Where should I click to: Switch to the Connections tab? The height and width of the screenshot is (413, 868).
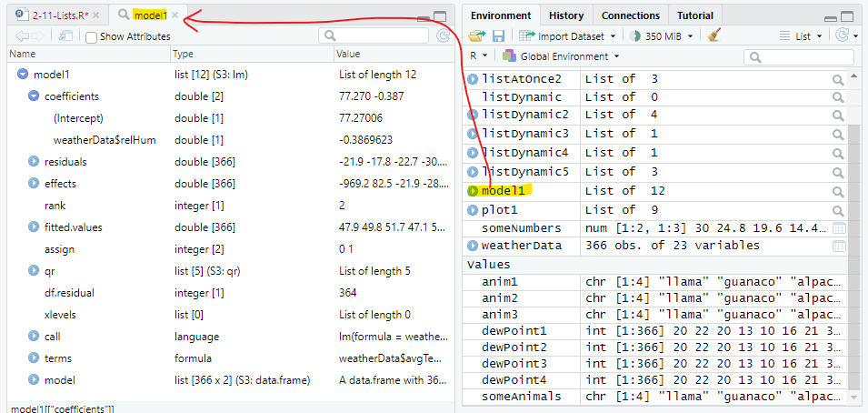pyautogui.click(x=631, y=15)
